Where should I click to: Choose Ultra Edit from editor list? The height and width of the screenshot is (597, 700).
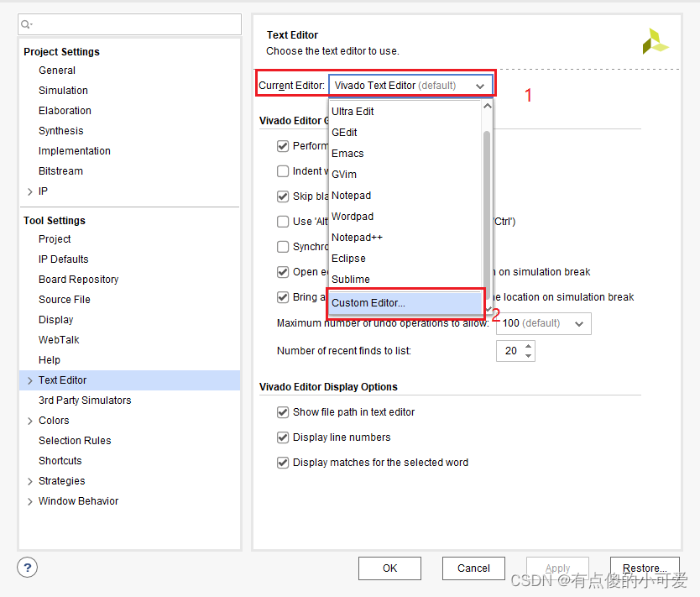pyautogui.click(x=405, y=111)
